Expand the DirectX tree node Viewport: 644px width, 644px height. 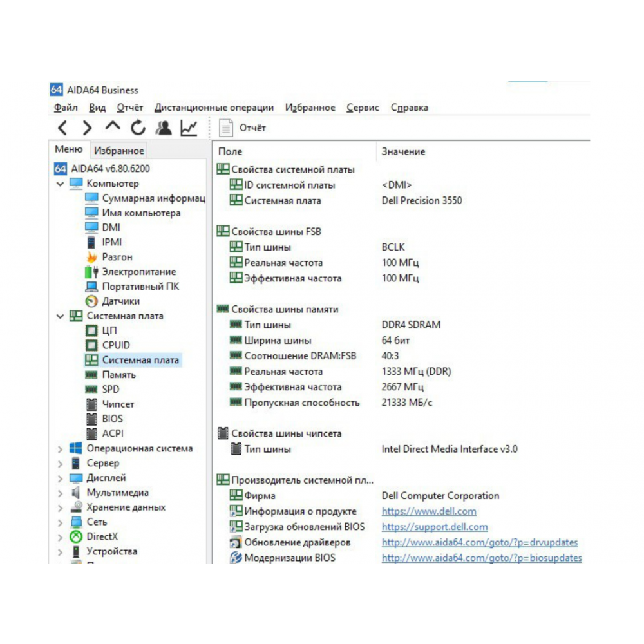61,538
